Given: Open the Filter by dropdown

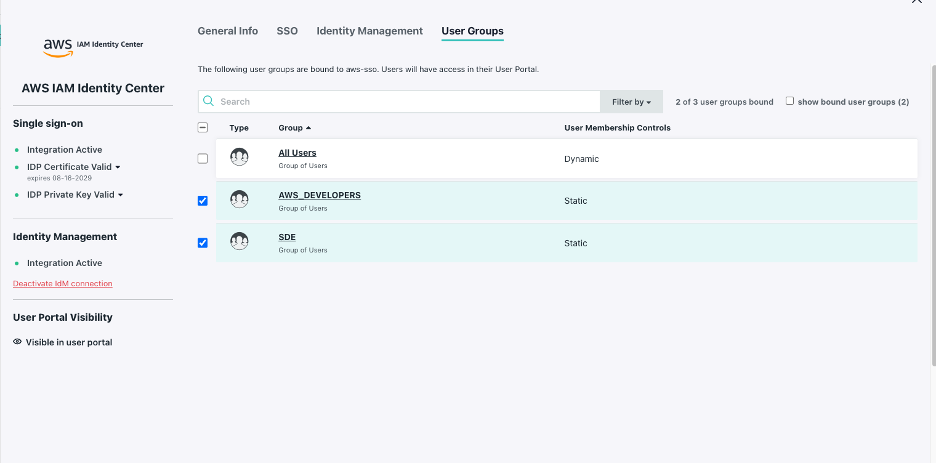Looking at the screenshot, I should click(x=632, y=102).
